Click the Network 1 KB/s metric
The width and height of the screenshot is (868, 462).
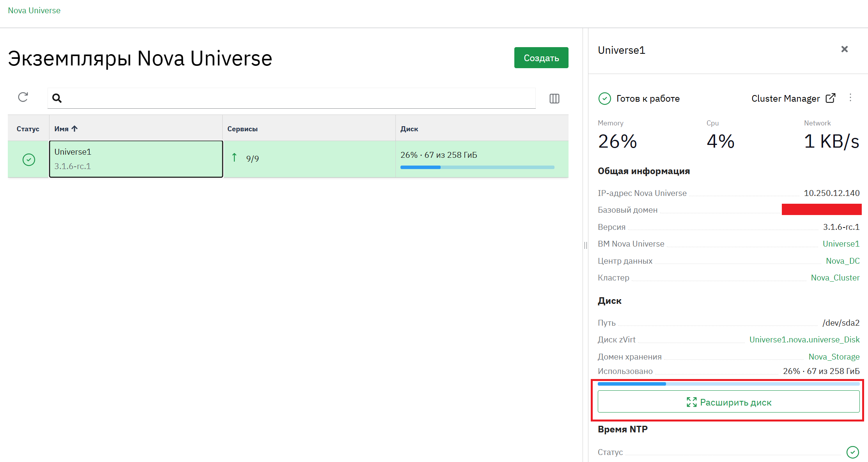click(831, 141)
